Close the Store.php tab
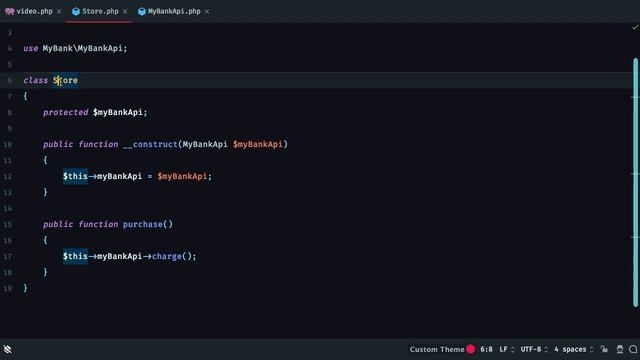 125,11
